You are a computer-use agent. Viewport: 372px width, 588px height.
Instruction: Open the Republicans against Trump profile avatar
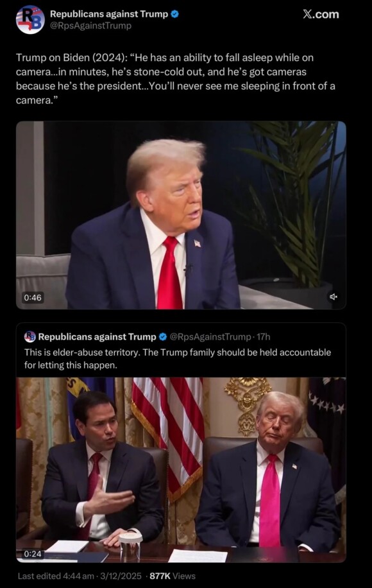coord(30,19)
